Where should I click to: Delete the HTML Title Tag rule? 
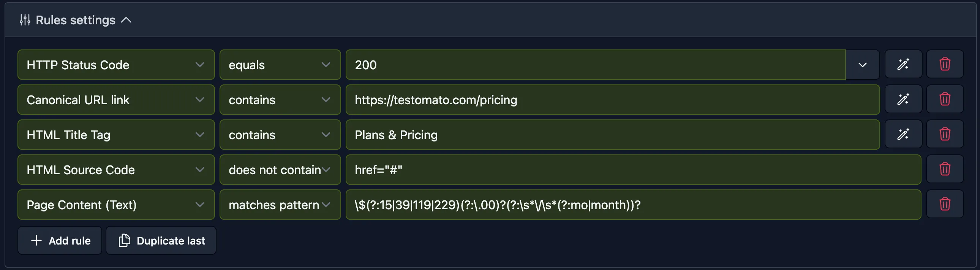click(945, 134)
